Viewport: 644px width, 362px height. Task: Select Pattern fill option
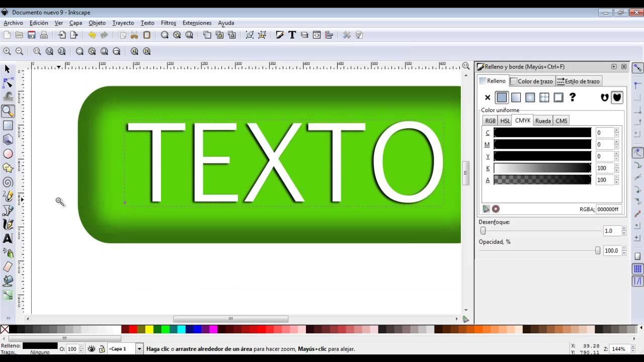tap(544, 98)
